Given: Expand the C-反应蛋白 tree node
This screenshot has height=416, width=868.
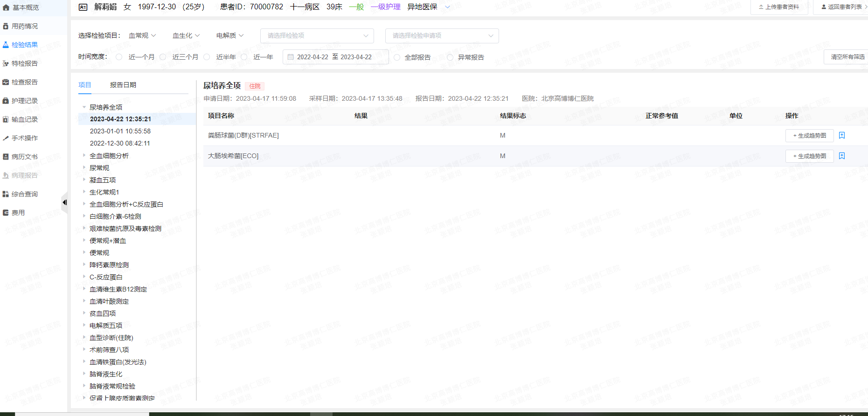Looking at the screenshot, I should click(x=84, y=277).
